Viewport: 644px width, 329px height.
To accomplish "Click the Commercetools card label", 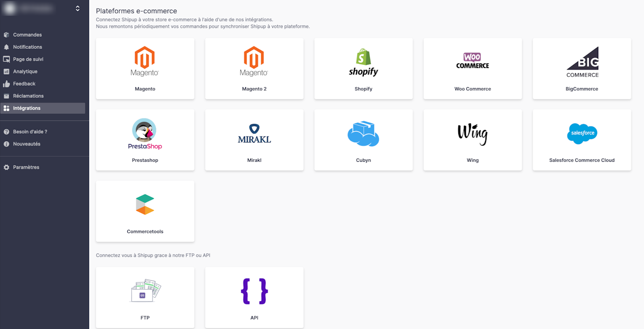I will tap(145, 232).
